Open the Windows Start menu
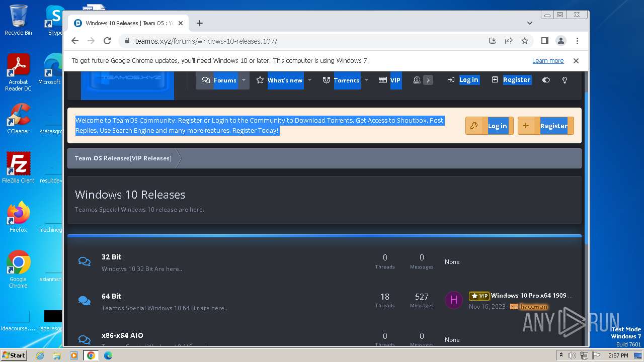Screen dimensions: 644x362 [x=14, y=355]
